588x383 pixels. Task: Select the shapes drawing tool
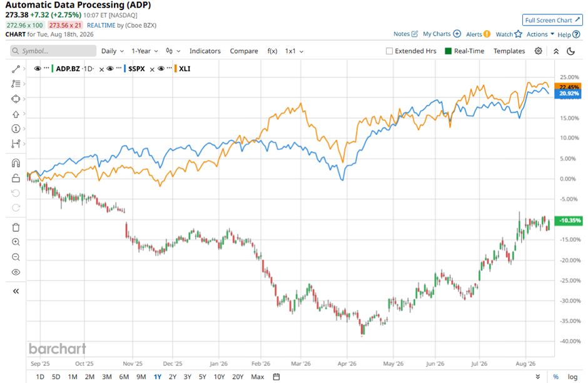tap(16, 99)
